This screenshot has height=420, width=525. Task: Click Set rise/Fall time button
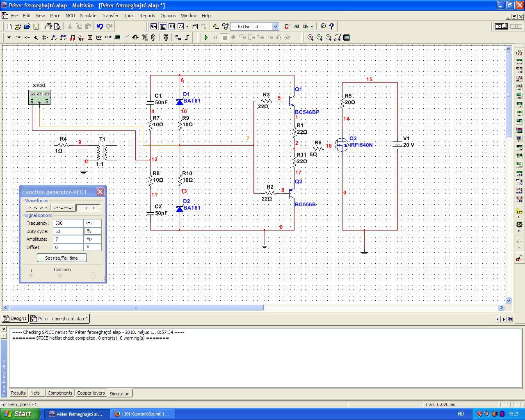(x=62, y=258)
